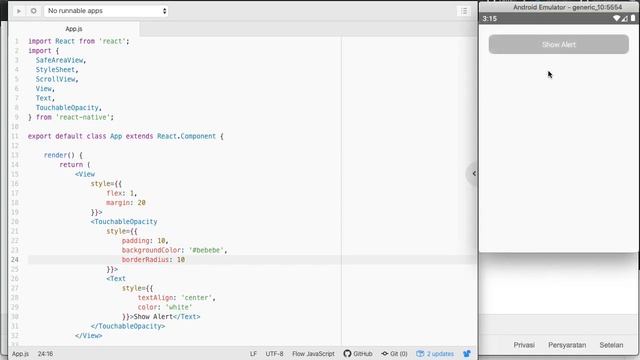Click the 'react-native' import string
640x360 pixels.
tap(83, 117)
